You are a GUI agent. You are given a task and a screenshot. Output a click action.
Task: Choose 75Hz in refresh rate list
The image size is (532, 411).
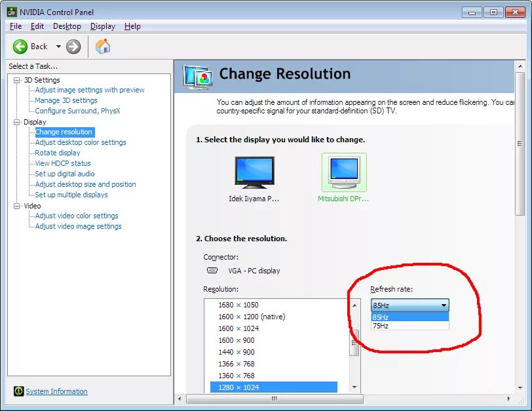(x=410, y=326)
